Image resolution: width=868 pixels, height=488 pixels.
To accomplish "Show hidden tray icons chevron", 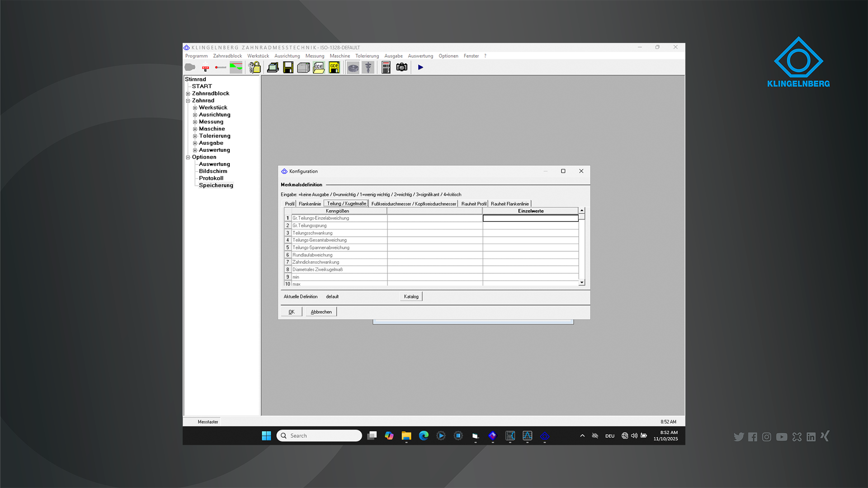I will [x=582, y=436].
